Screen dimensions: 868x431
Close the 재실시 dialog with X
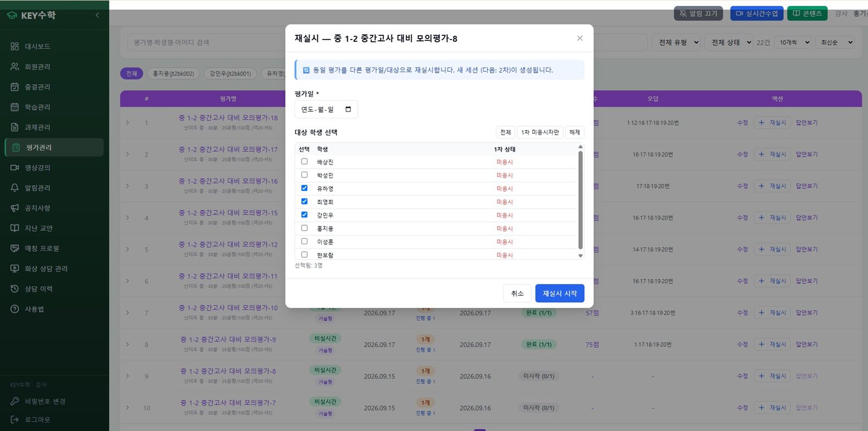(579, 38)
